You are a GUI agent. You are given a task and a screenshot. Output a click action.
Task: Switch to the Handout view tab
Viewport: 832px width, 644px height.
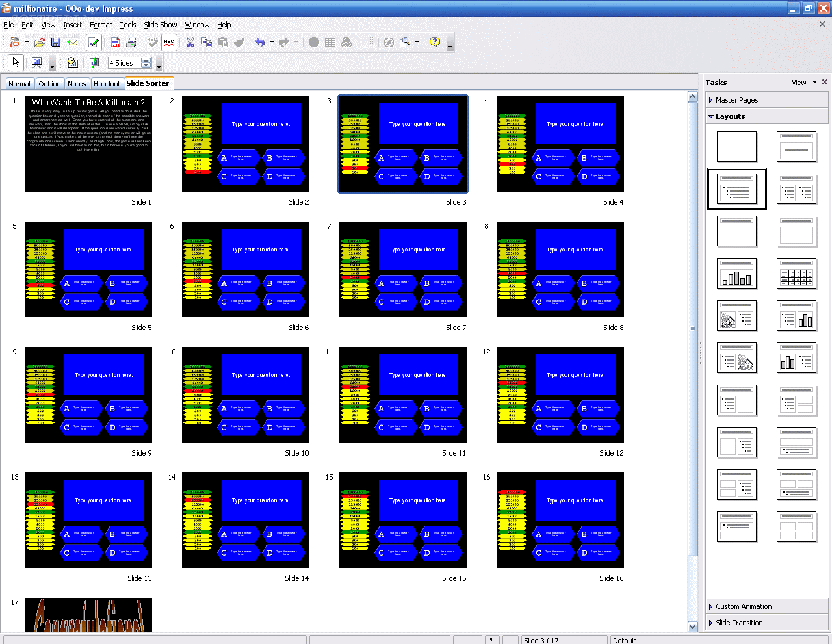tap(107, 84)
